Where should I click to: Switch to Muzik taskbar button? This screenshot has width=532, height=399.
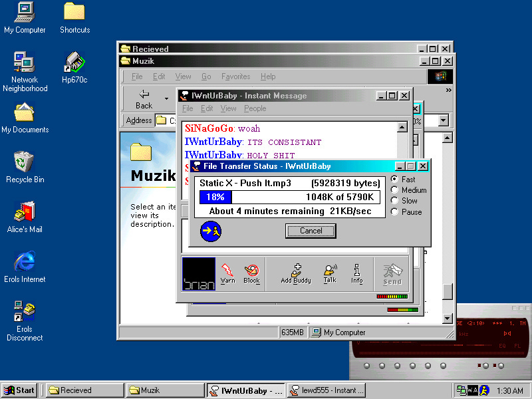165,390
